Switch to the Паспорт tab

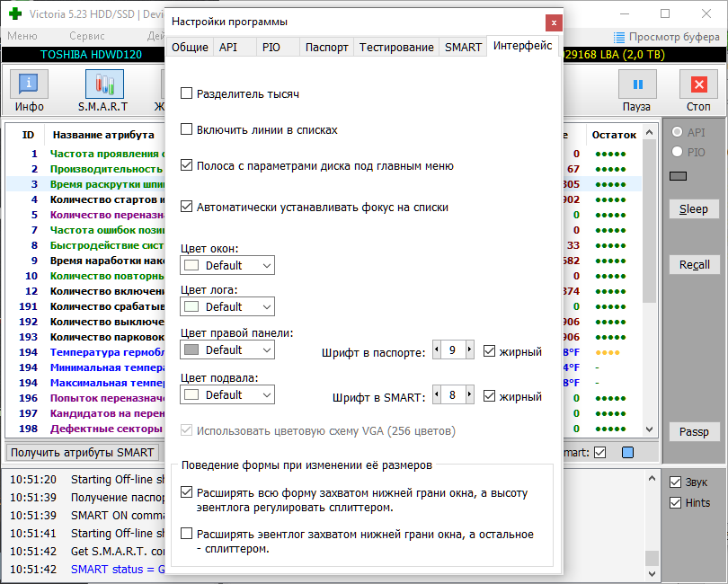pos(327,48)
